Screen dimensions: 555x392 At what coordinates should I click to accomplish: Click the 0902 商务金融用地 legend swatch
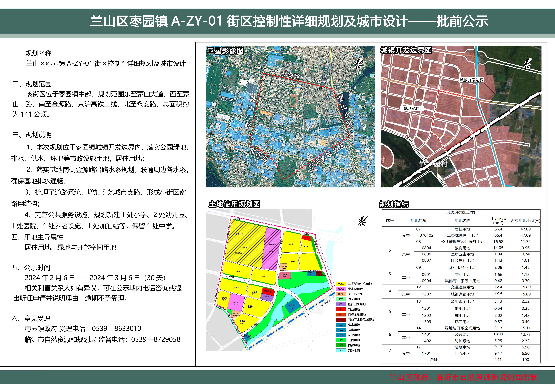pos(341,314)
